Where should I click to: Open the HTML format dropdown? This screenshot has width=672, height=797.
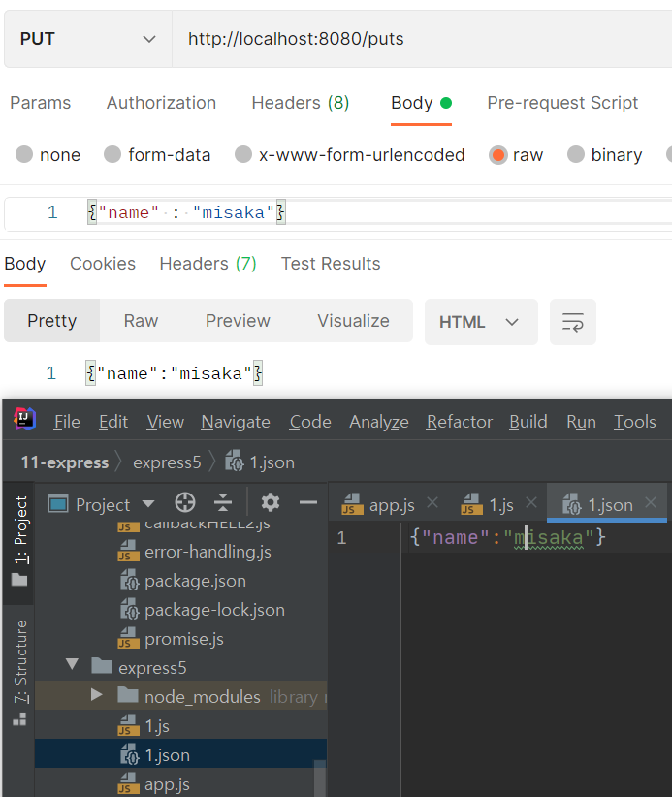pyautogui.click(x=481, y=322)
